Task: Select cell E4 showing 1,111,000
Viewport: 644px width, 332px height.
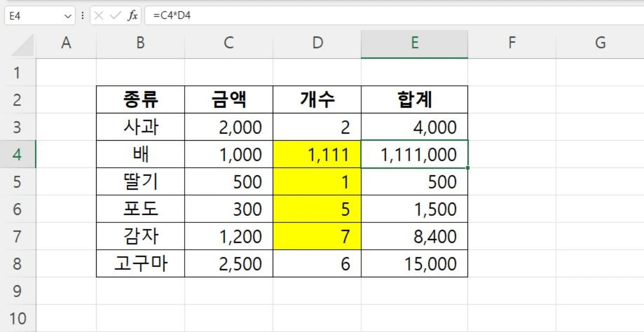Action: [415, 154]
